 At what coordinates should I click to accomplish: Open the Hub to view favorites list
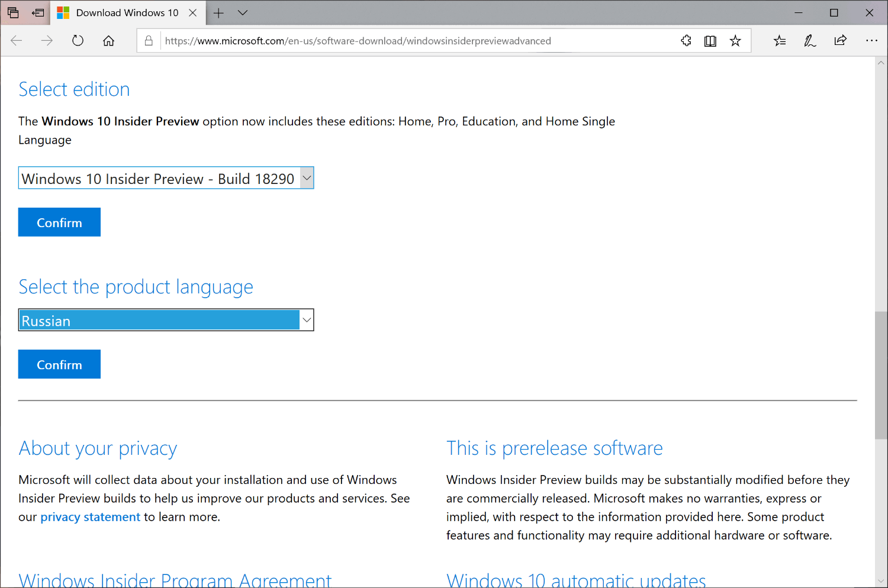pos(780,40)
